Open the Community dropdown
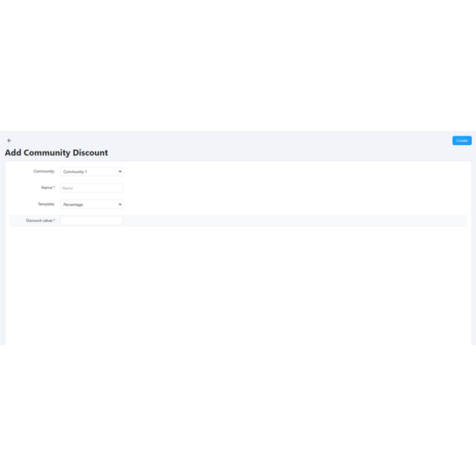Viewport: 476px width, 476px height. click(x=91, y=171)
